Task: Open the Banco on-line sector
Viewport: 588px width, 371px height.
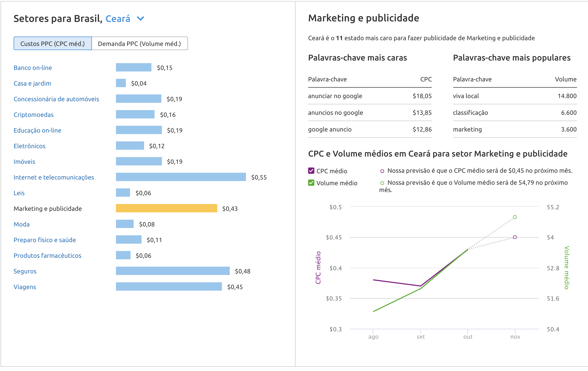Action: (x=33, y=68)
